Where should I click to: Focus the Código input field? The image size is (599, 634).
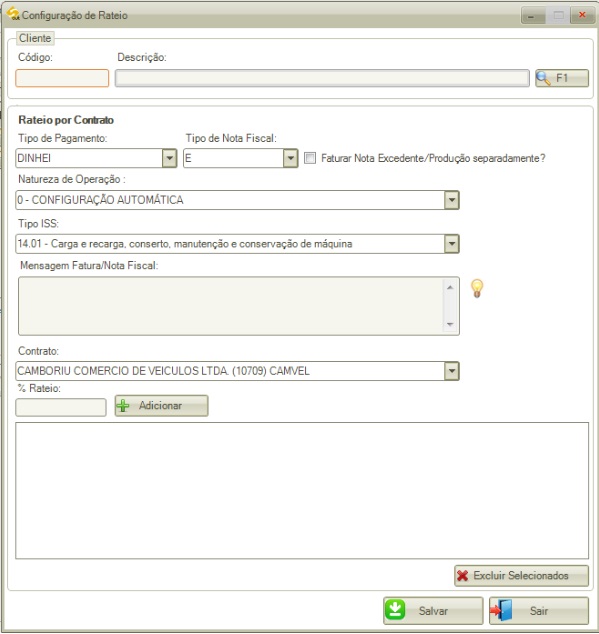[62, 78]
